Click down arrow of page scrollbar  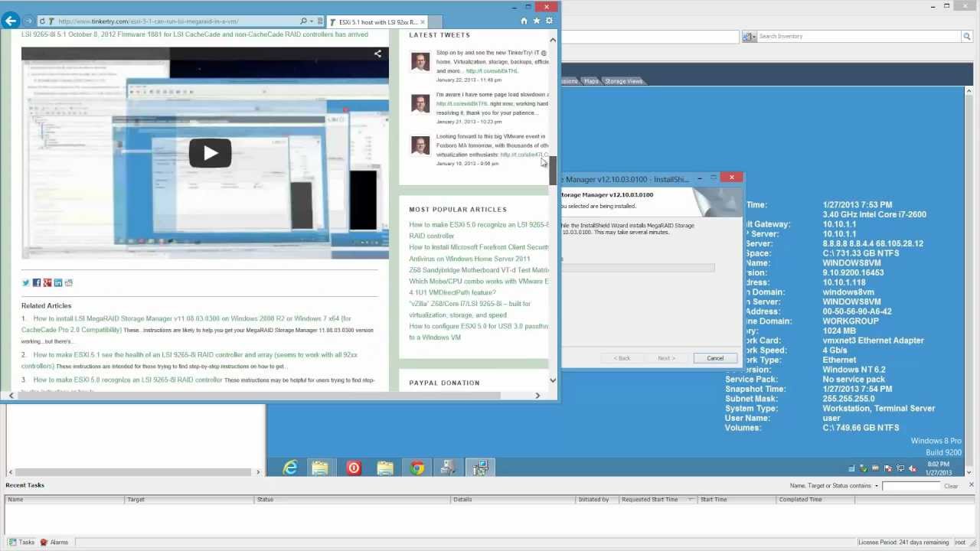point(553,380)
